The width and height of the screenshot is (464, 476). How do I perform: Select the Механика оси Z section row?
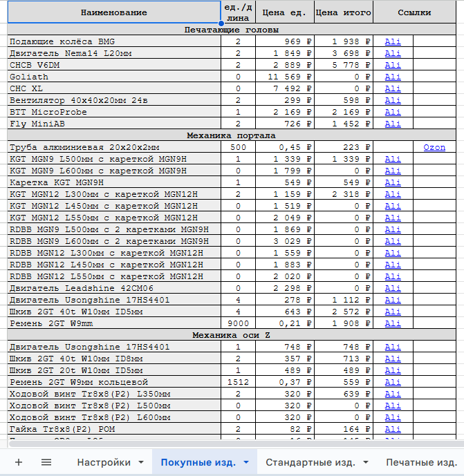(232, 336)
